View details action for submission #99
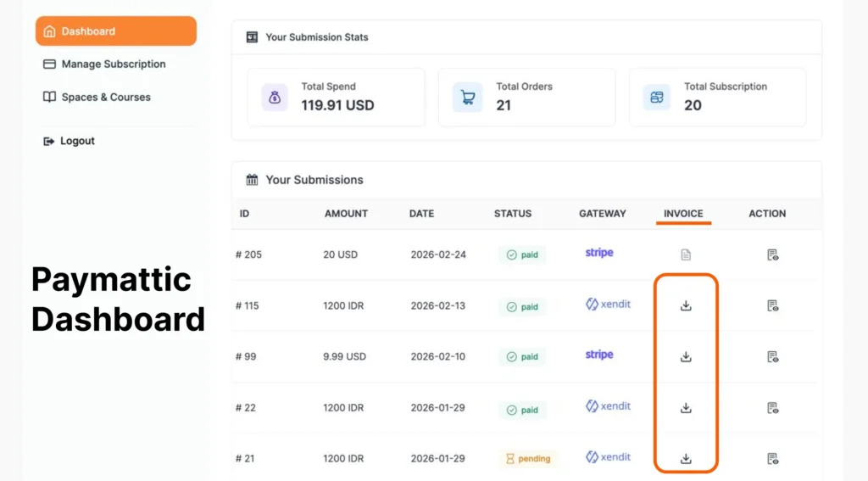 pyautogui.click(x=773, y=357)
